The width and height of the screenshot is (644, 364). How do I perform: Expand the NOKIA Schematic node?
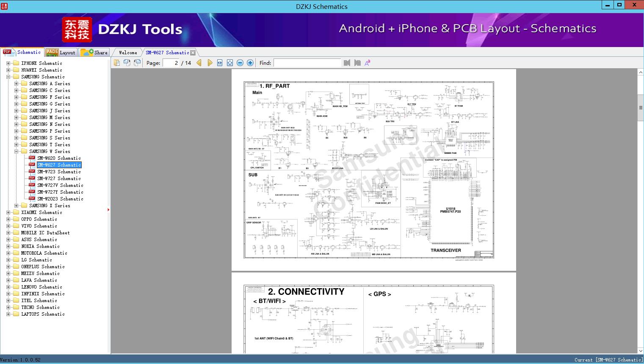coord(8,246)
